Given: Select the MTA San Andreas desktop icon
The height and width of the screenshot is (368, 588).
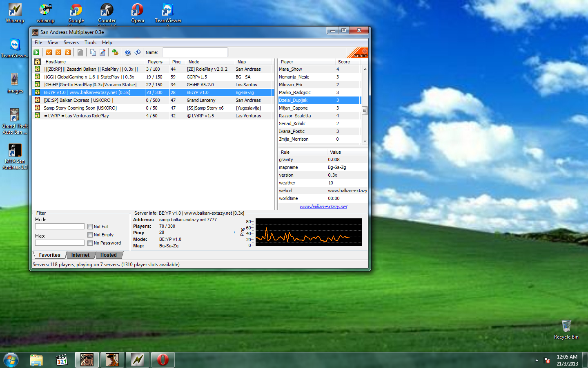Looking at the screenshot, I should (x=15, y=157).
